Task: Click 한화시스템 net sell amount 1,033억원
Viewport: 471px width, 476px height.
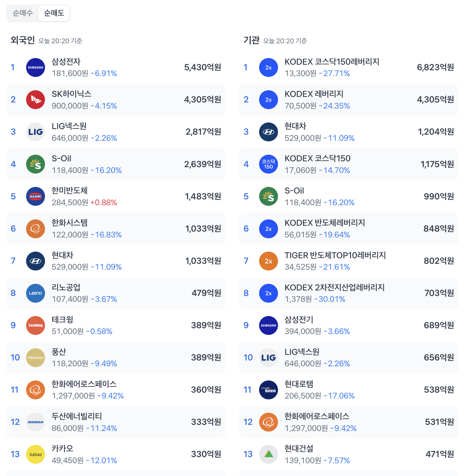Action: pyautogui.click(x=203, y=229)
